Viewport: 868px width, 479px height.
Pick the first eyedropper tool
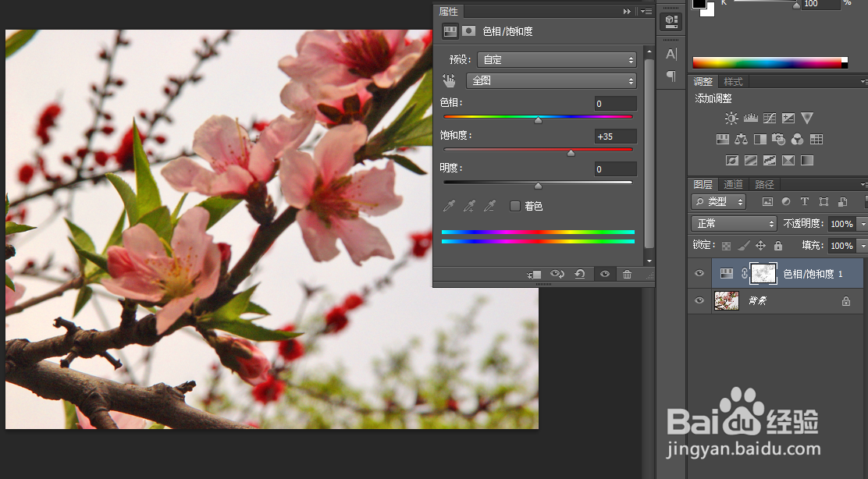click(x=449, y=206)
